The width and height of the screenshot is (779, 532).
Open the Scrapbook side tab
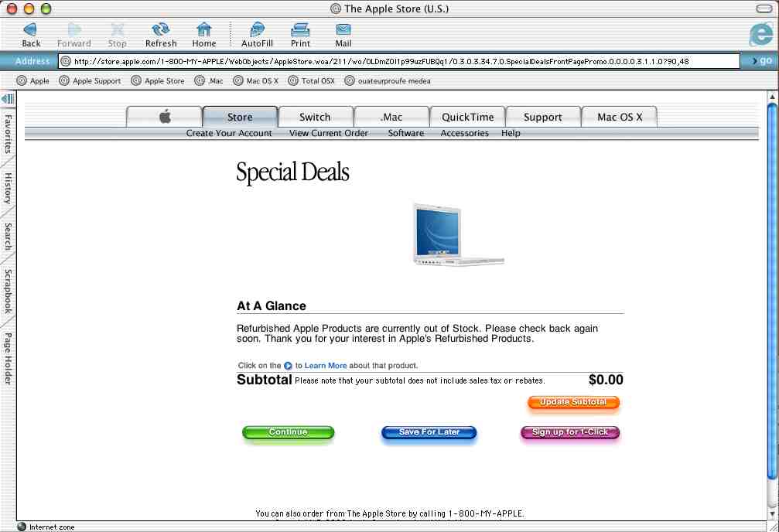point(8,291)
